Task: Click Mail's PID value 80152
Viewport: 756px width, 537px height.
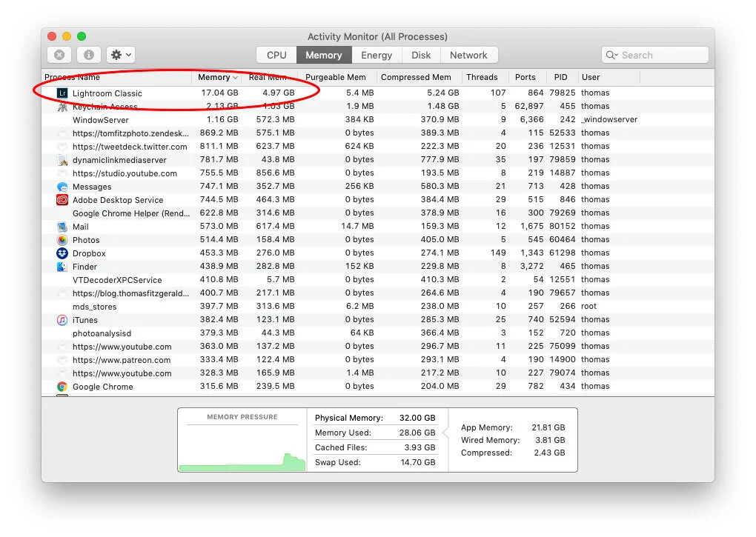Action: coord(563,226)
